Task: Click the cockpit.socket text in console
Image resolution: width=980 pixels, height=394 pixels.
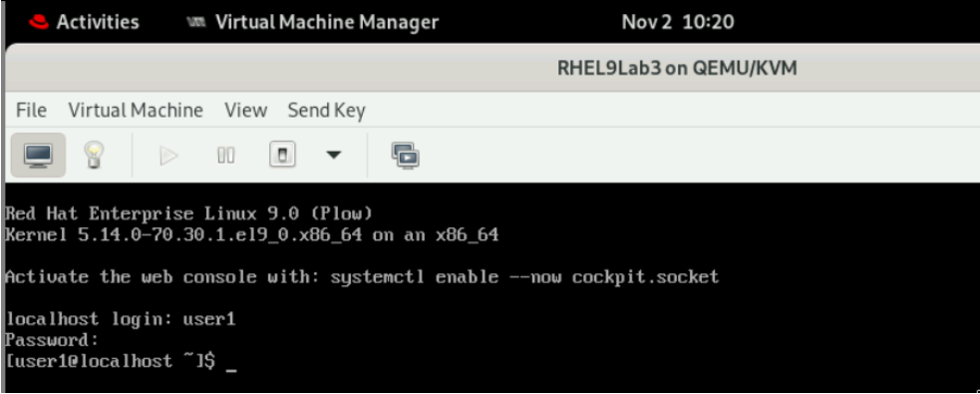Action: click(645, 277)
